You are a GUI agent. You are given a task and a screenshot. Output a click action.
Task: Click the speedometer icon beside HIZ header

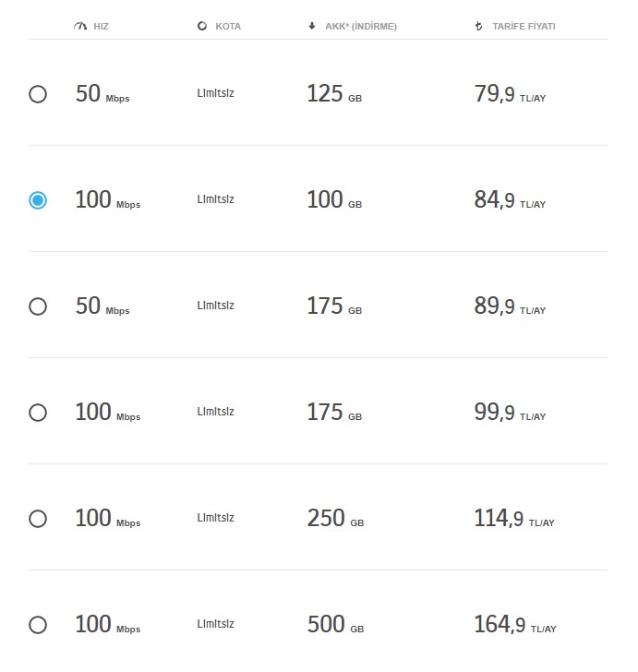pyautogui.click(x=79, y=27)
